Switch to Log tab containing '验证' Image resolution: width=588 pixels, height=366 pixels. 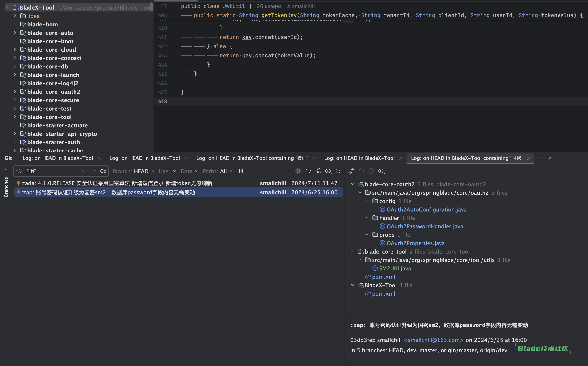point(252,158)
